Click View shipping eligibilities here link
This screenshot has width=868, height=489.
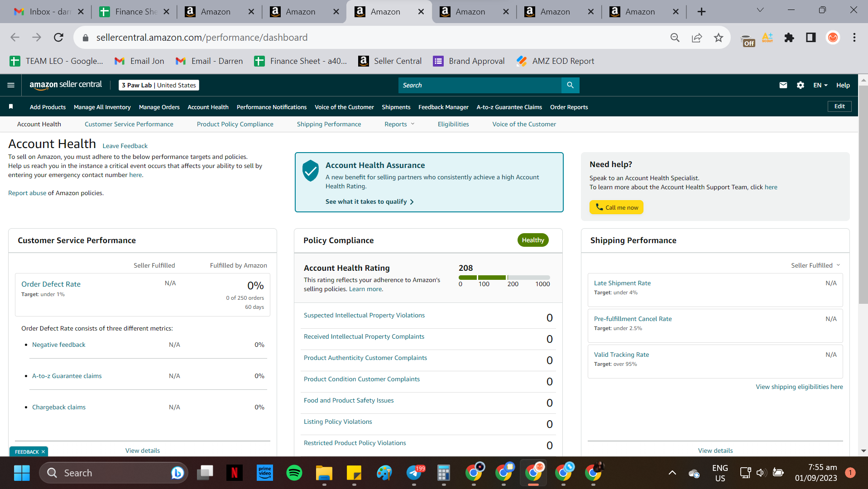point(799,387)
